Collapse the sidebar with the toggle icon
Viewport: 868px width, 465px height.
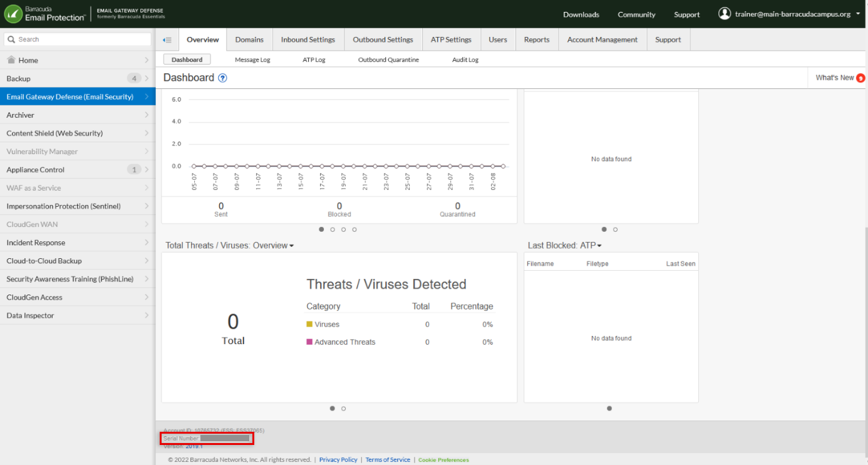click(x=167, y=39)
